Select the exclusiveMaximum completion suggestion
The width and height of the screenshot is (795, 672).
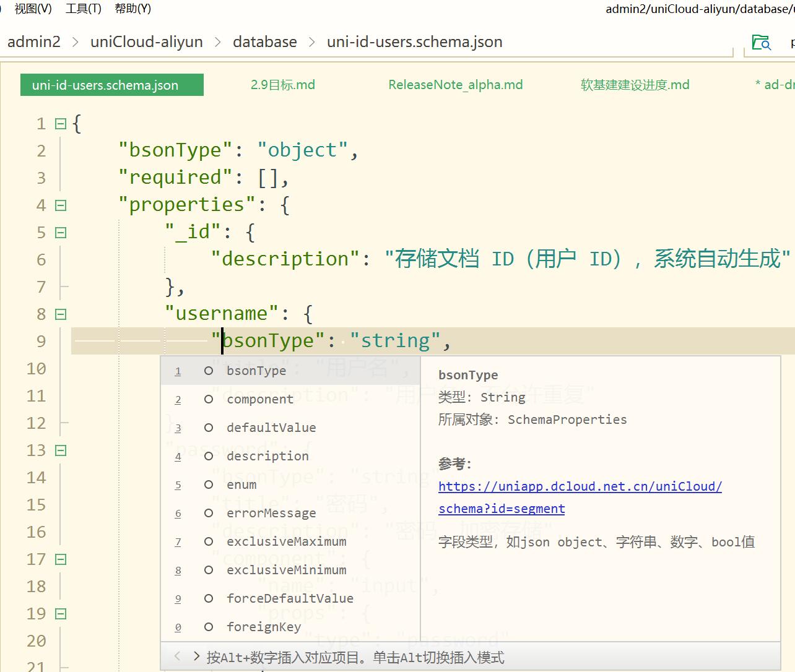290,541
